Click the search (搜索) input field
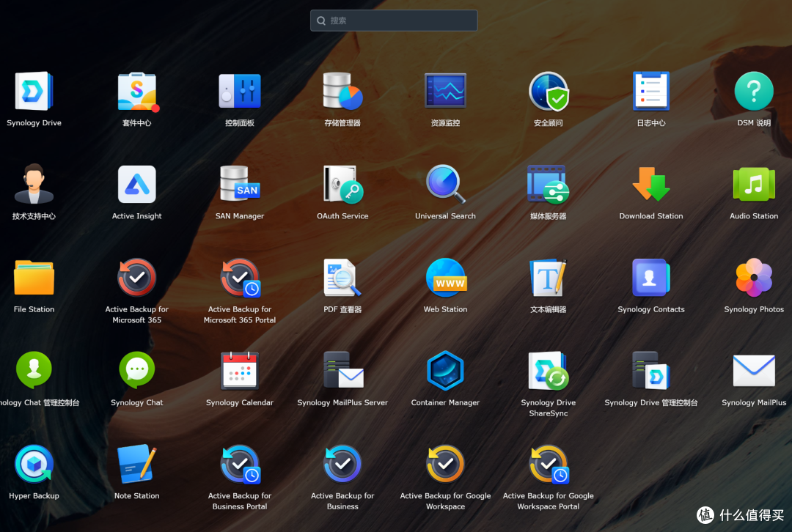 point(394,21)
